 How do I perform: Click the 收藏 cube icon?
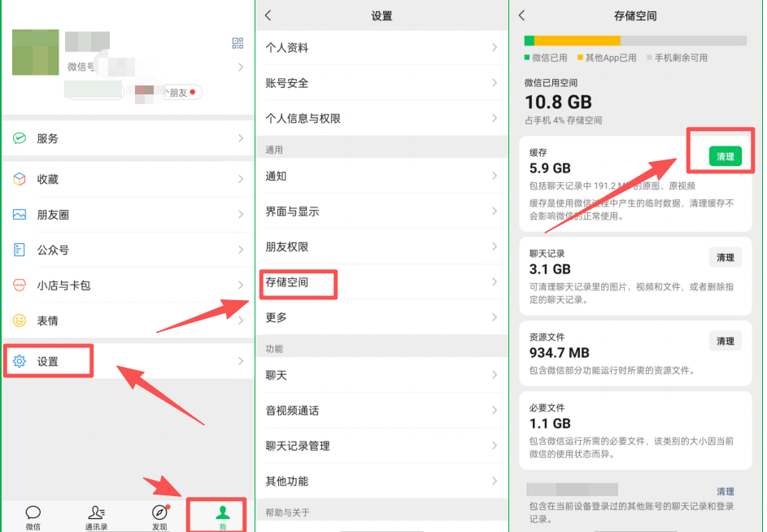[19, 179]
